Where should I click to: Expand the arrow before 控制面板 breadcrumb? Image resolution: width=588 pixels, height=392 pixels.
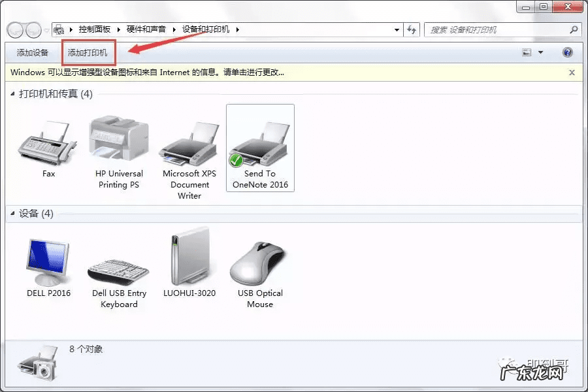point(71,29)
